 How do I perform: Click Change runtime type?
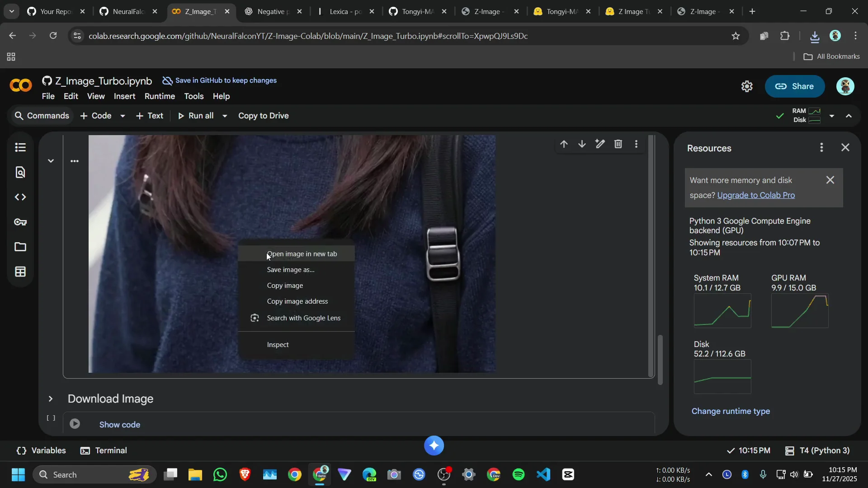pos(731,412)
